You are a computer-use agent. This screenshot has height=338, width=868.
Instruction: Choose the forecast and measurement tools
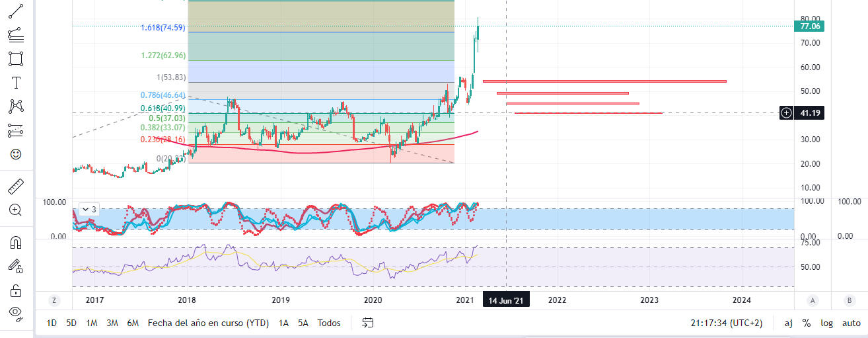pos(15,130)
